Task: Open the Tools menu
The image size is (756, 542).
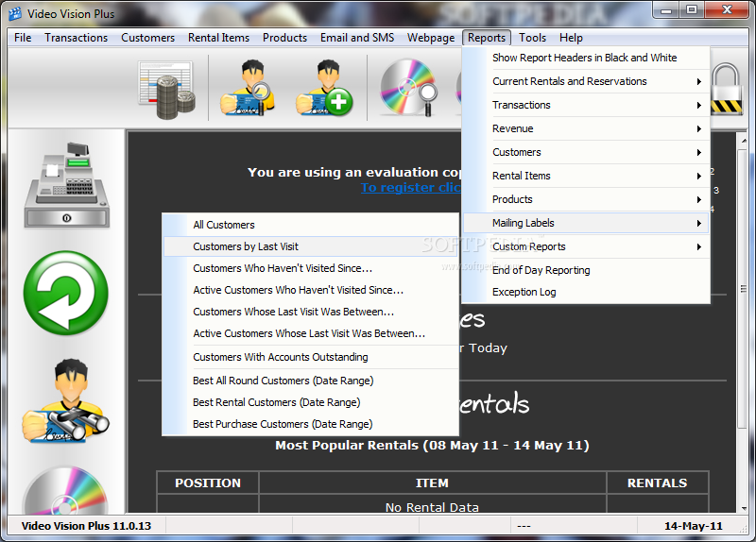Action: [x=532, y=38]
